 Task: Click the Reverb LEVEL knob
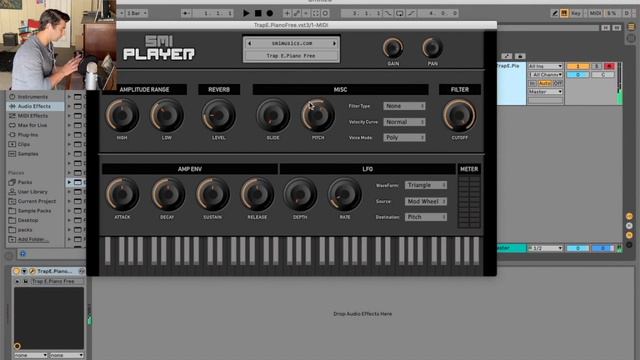(x=219, y=116)
